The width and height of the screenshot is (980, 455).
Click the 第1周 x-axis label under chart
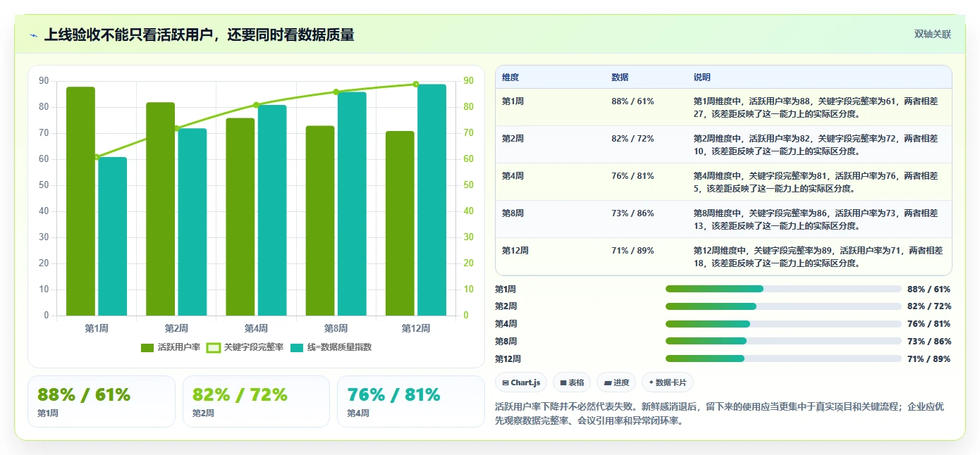tap(97, 328)
